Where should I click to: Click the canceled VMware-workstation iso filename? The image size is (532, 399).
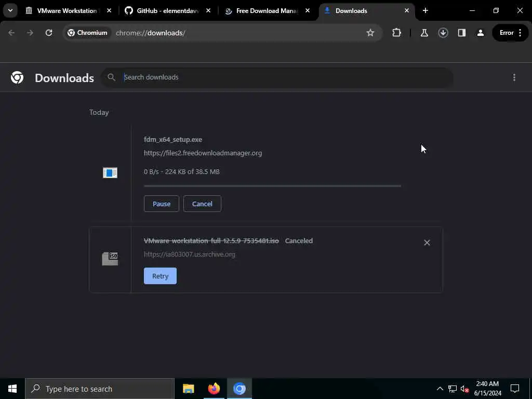point(211,241)
